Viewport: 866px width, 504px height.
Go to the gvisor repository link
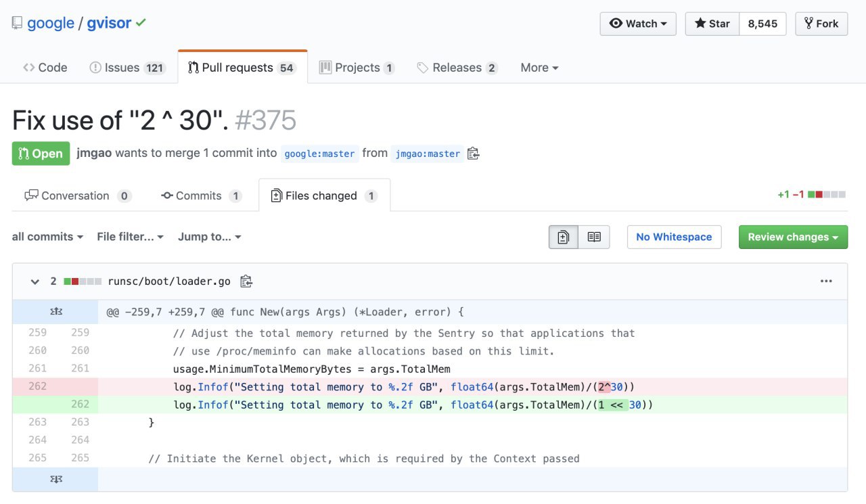coord(109,23)
